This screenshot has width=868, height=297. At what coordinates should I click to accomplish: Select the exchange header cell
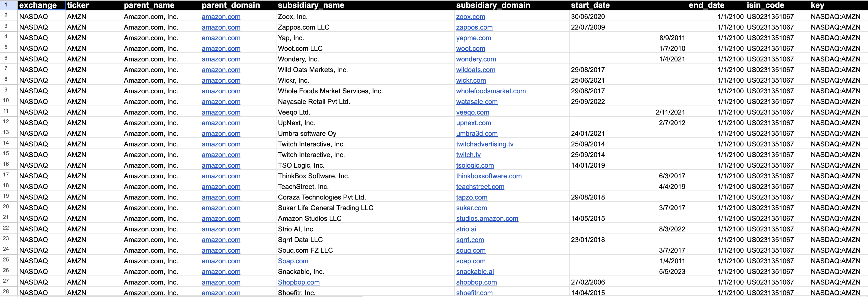[x=41, y=5]
